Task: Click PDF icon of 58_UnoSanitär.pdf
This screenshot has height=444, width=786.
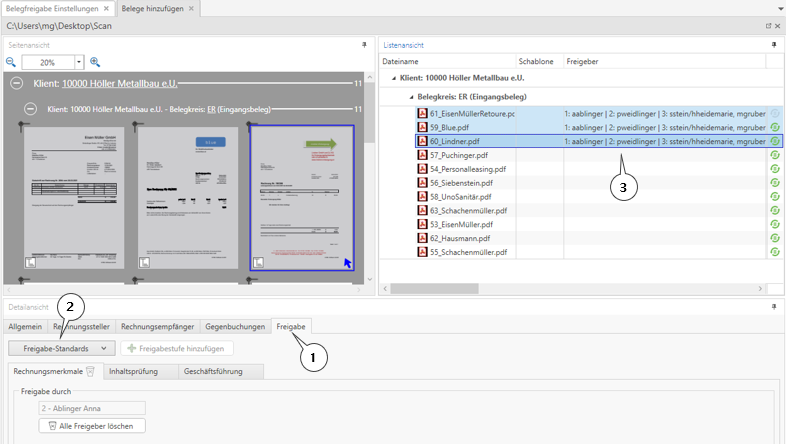Action: point(423,196)
